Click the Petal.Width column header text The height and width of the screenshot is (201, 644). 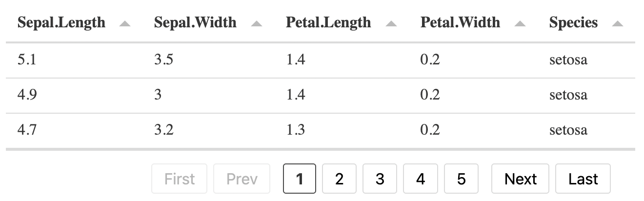tap(460, 22)
